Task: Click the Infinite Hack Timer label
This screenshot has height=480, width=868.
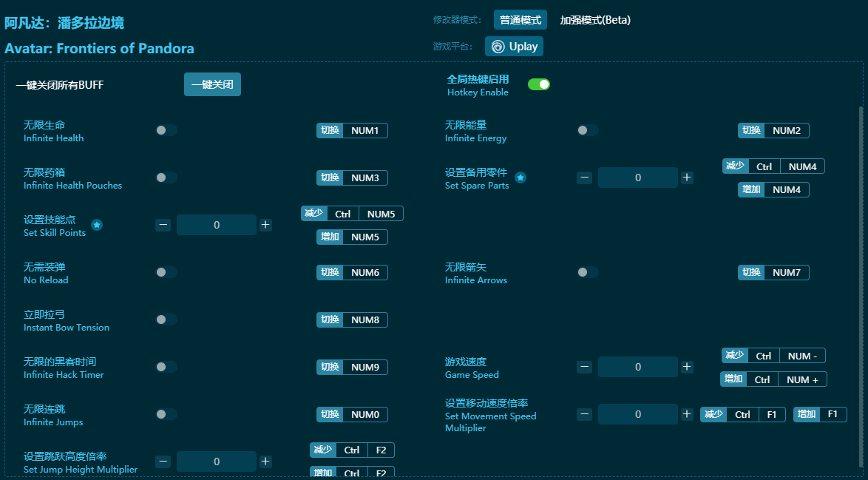Action: [64, 375]
